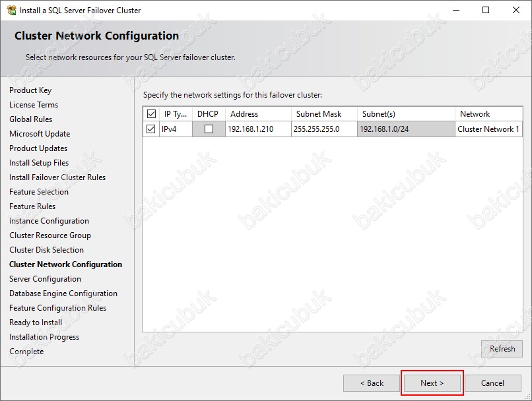
Task: Select the Instance Configuration step
Action: pyautogui.click(x=50, y=221)
